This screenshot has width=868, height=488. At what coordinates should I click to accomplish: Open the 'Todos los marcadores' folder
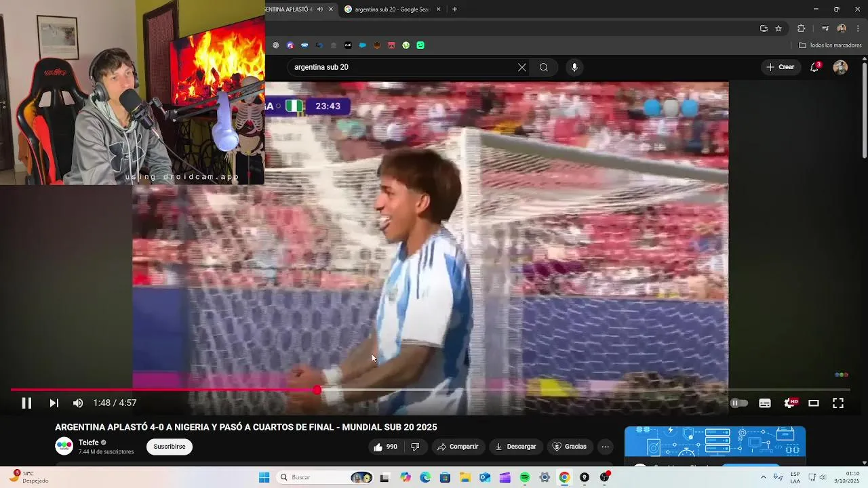[x=830, y=45]
